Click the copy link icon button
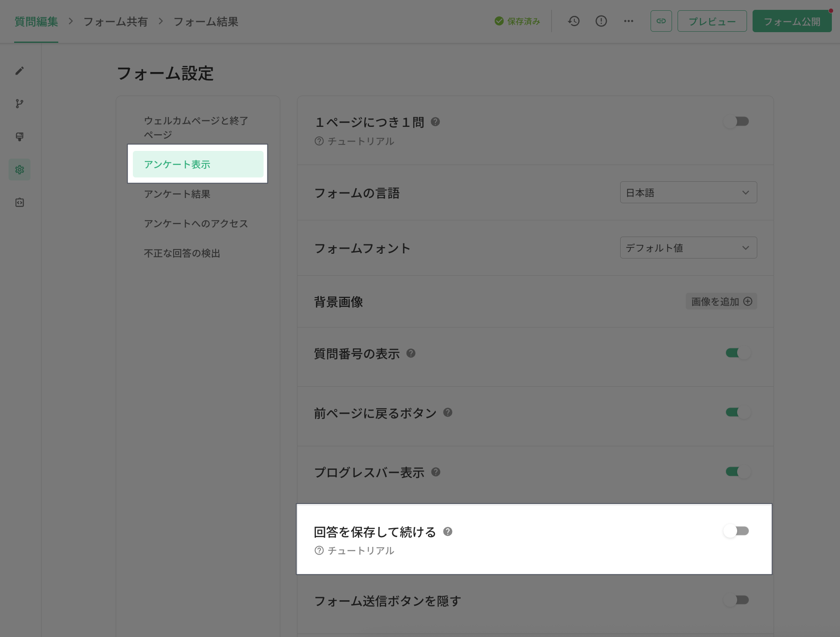The image size is (840, 637). tap(661, 21)
